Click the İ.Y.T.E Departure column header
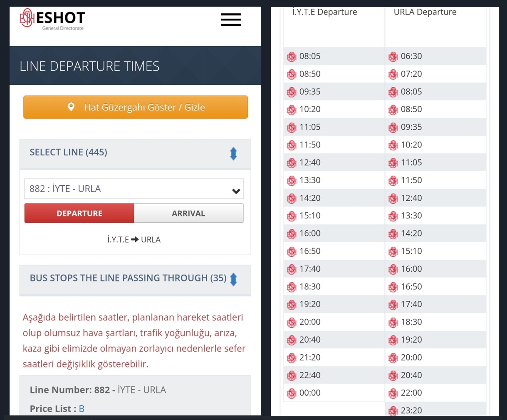Screen dimensions: 507x420 (324, 12)
